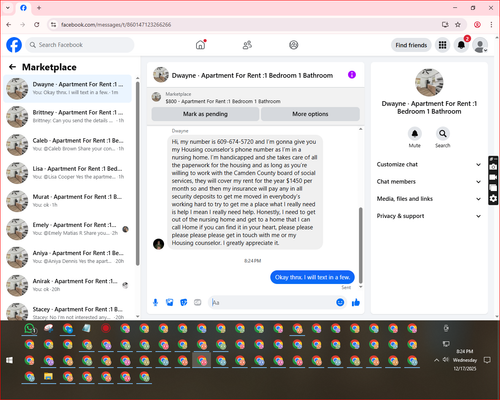Click the sent message 'Okay thnx. I will text in a few.'
Viewport: 500px width, 400px height.
[x=312, y=277]
